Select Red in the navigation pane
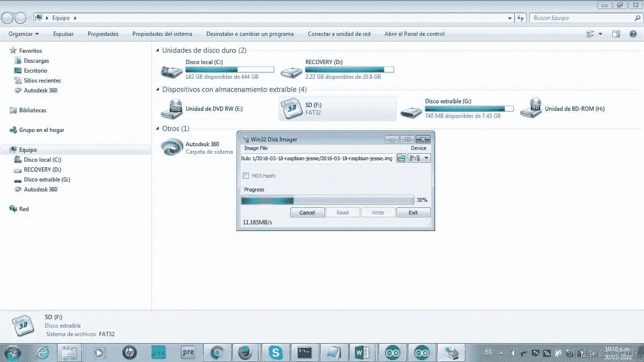Viewport: 644px width, 362px height. pyautogui.click(x=24, y=209)
